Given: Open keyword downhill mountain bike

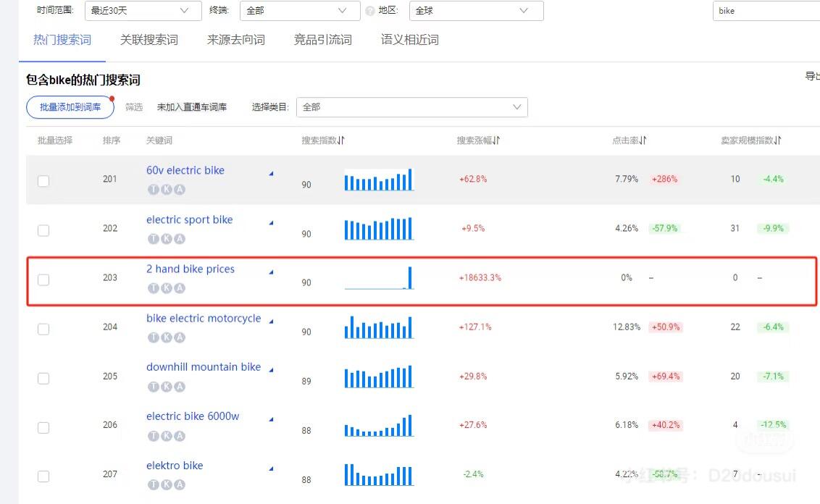Looking at the screenshot, I should 204,367.
